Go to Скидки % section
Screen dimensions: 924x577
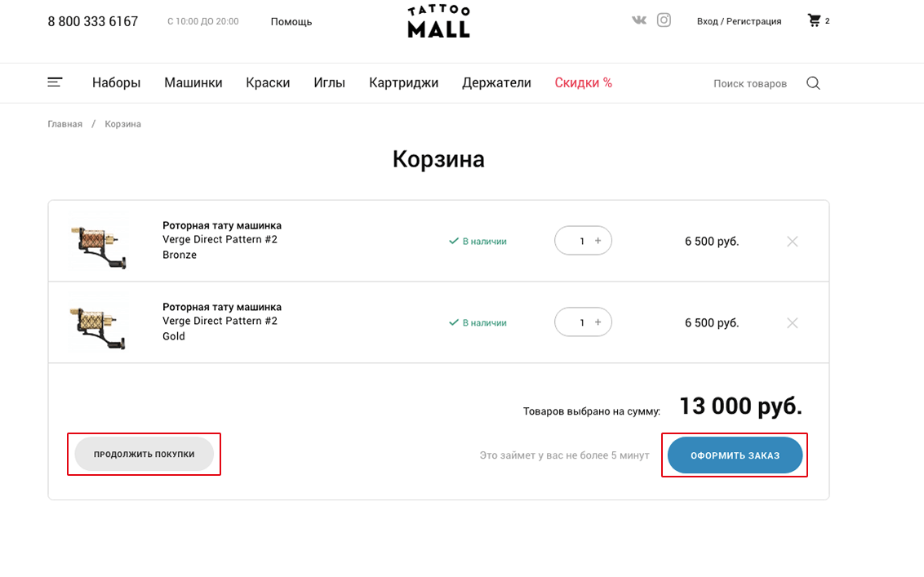(x=583, y=82)
